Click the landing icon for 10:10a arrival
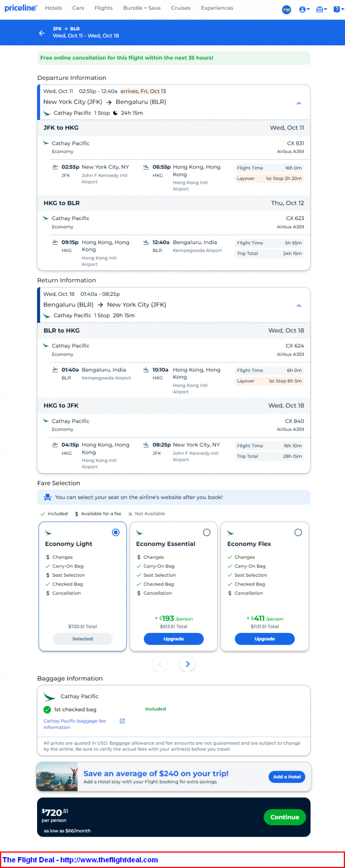Image resolution: width=345 pixels, height=868 pixels. coord(146,370)
